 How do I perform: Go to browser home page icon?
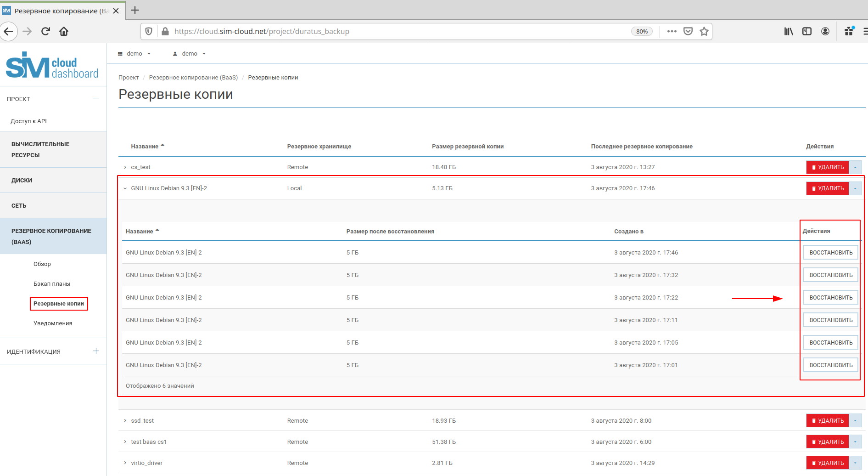point(64,31)
